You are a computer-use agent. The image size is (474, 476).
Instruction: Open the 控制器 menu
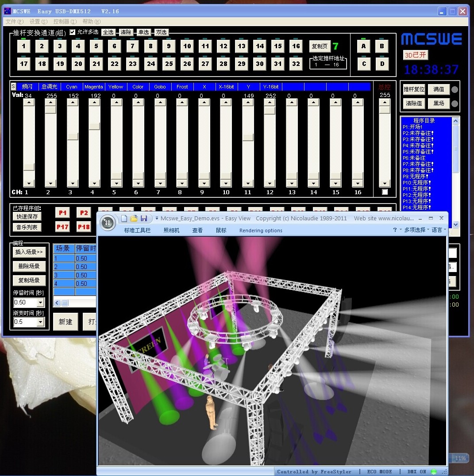(x=65, y=22)
